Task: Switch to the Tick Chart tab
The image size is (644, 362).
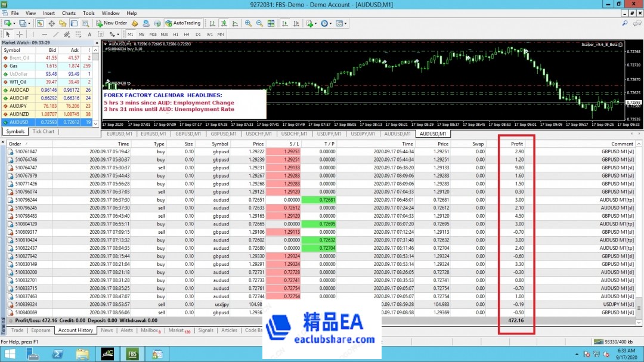Action: click(x=43, y=131)
